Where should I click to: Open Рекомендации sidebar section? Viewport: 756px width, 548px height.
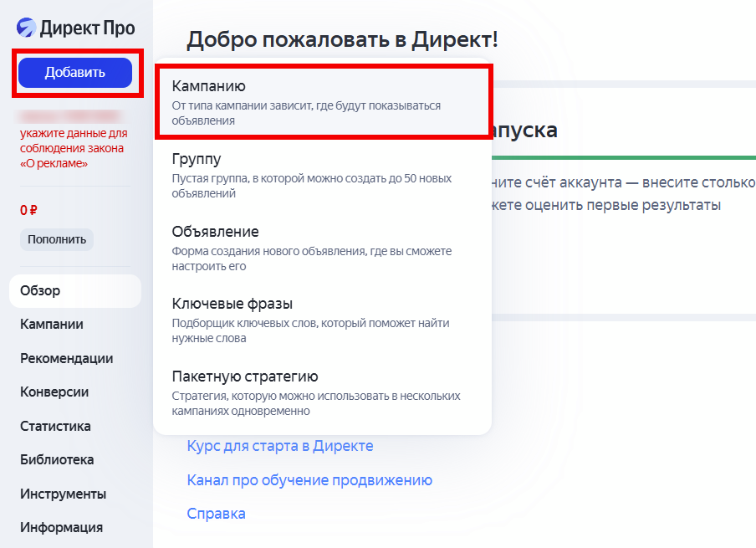pyautogui.click(x=67, y=358)
